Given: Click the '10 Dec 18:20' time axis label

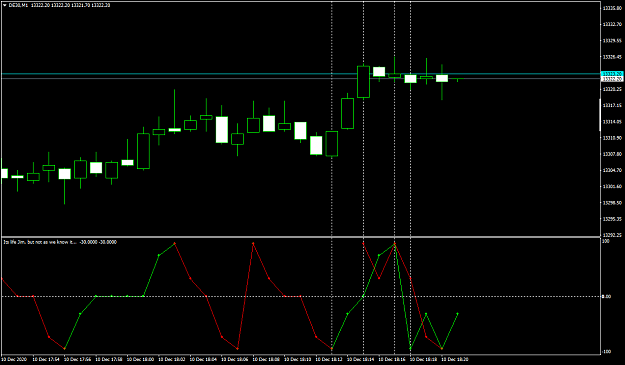Looking at the screenshot, I should 454,359.
